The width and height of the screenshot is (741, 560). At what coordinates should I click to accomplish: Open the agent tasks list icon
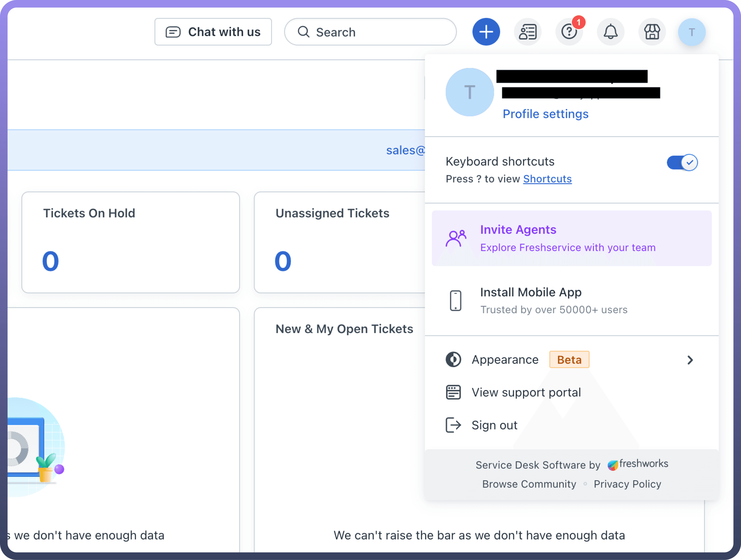click(x=528, y=32)
